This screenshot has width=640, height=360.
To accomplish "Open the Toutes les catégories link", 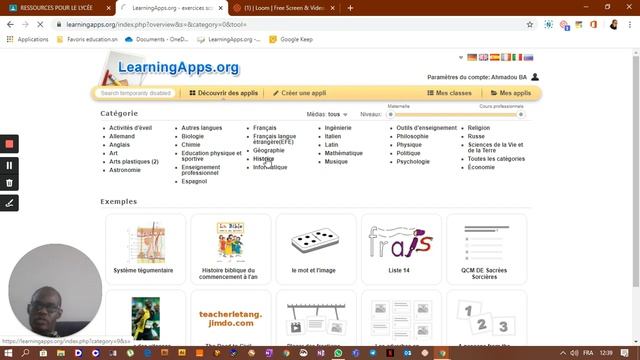I will [x=496, y=159].
